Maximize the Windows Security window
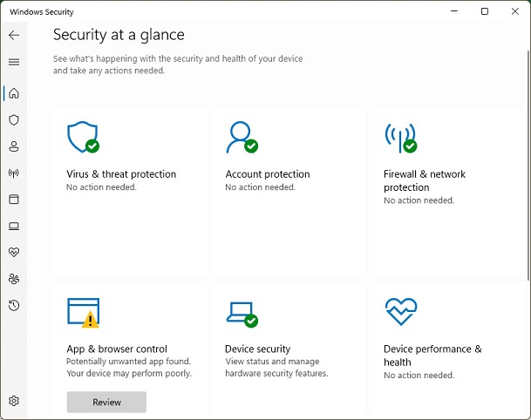 [485, 11]
